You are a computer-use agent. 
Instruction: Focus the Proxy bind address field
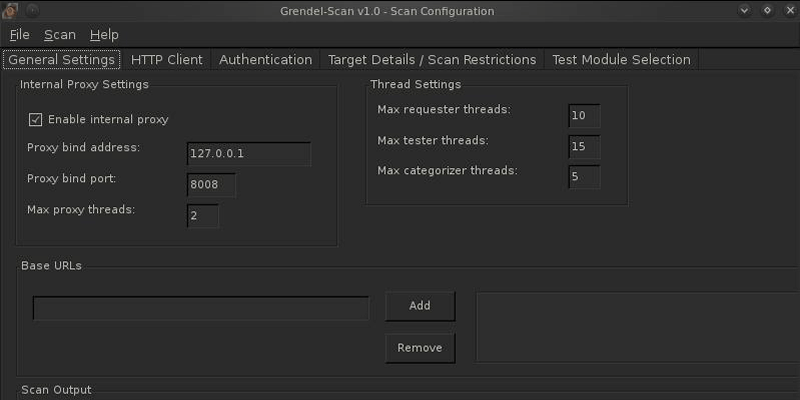pyautogui.click(x=249, y=154)
